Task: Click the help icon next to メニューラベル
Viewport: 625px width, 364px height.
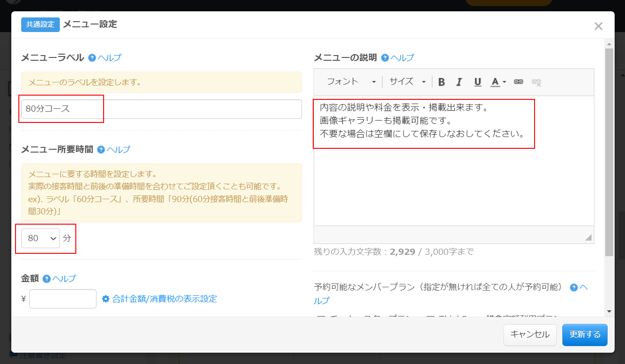Action: click(92, 58)
